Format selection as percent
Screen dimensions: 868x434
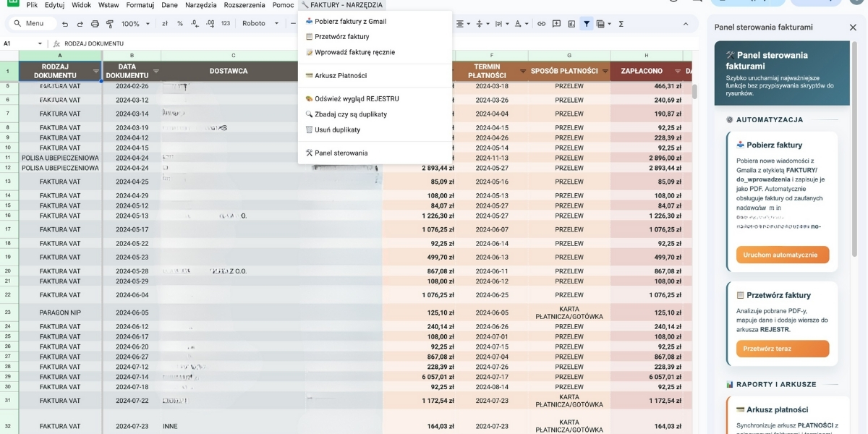pyautogui.click(x=179, y=23)
